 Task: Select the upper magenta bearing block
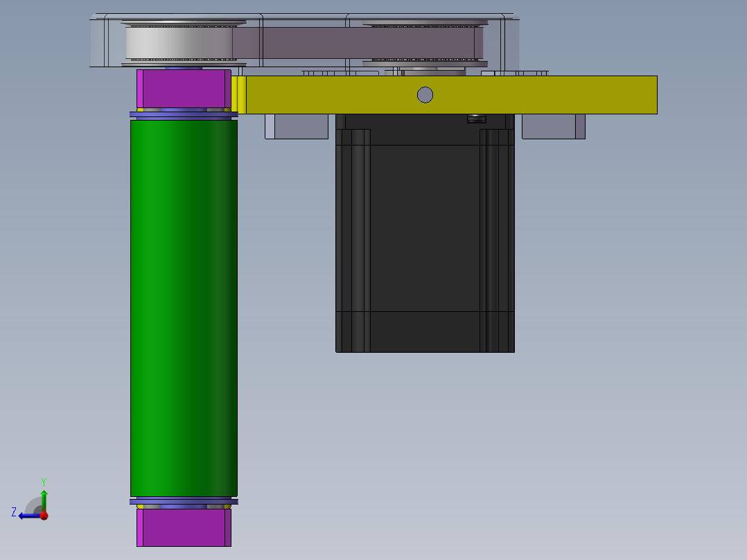click(184, 89)
